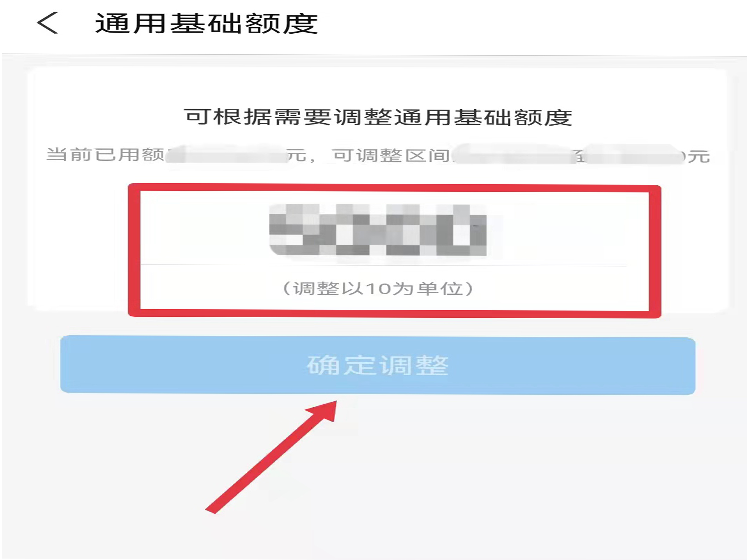The image size is (747, 560).
Task: Select the 可根据需要调整通用基础额度 heading
Action: coord(378,117)
